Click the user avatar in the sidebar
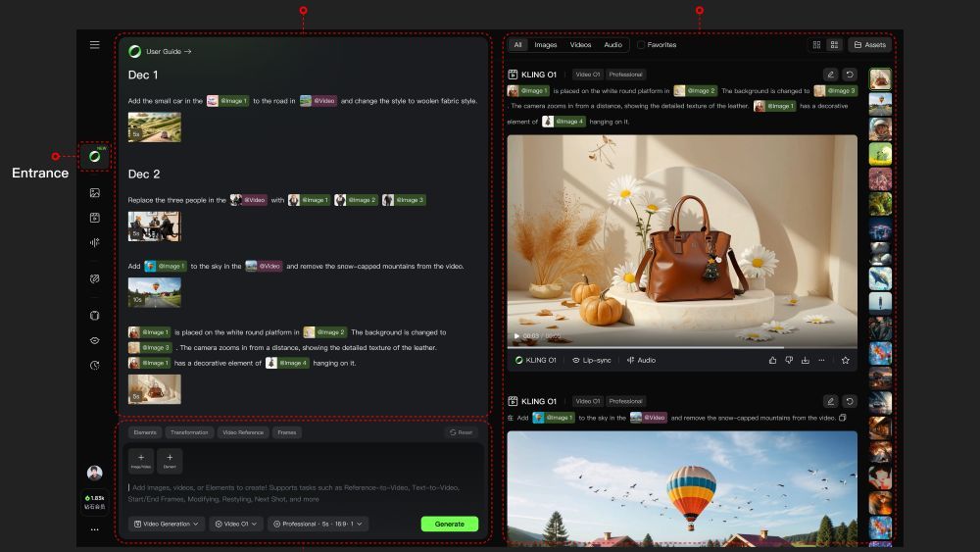The width and height of the screenshot is (980, 552). (x=94, y=473)
